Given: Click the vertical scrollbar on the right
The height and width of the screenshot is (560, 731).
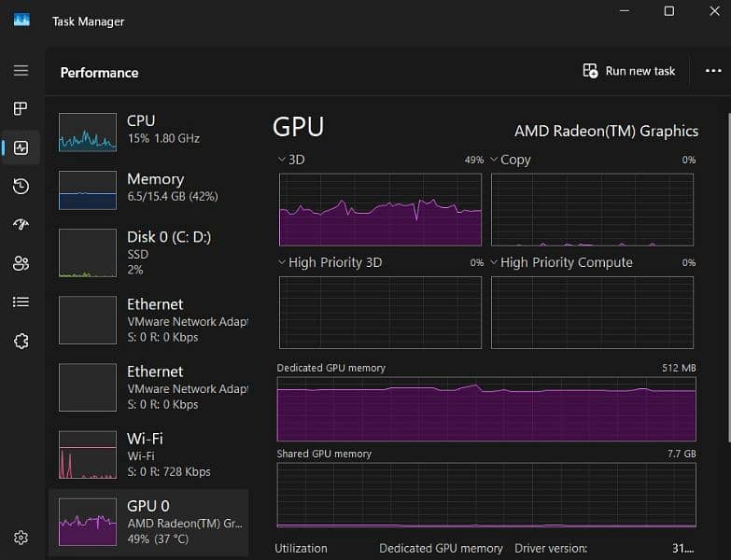Looking at the screenshot, I should tap(727, 280).
